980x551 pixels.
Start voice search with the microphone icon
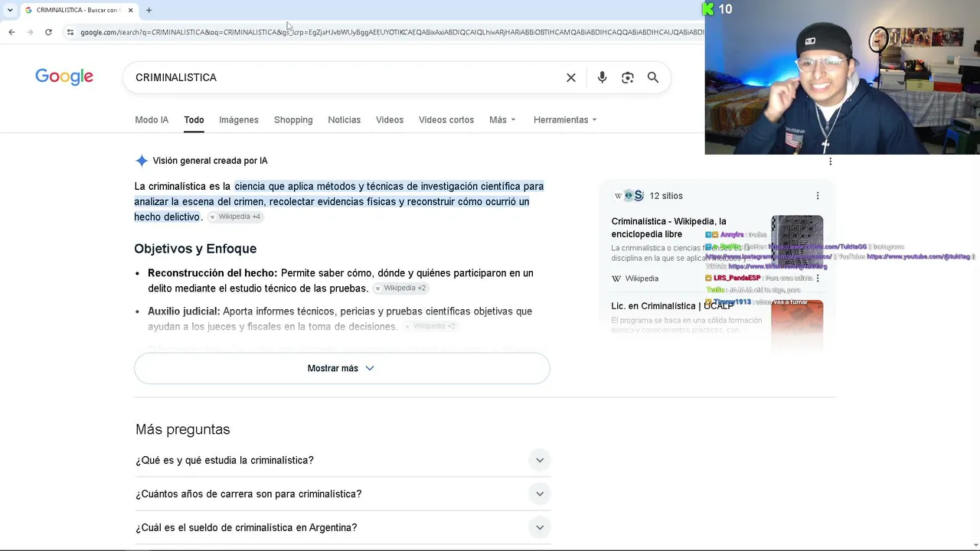(x=602, y=77)
